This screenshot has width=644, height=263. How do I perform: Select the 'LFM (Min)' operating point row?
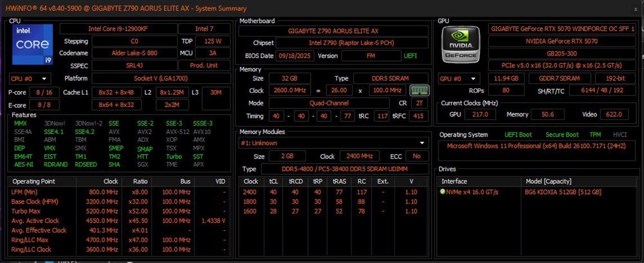click(x=118, y=192)
